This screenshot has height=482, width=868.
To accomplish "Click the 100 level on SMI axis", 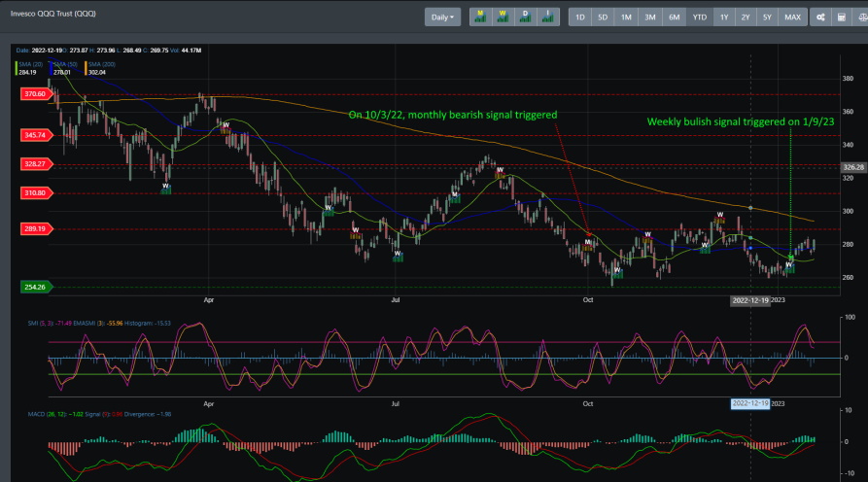I will click(x=850, y=317).
